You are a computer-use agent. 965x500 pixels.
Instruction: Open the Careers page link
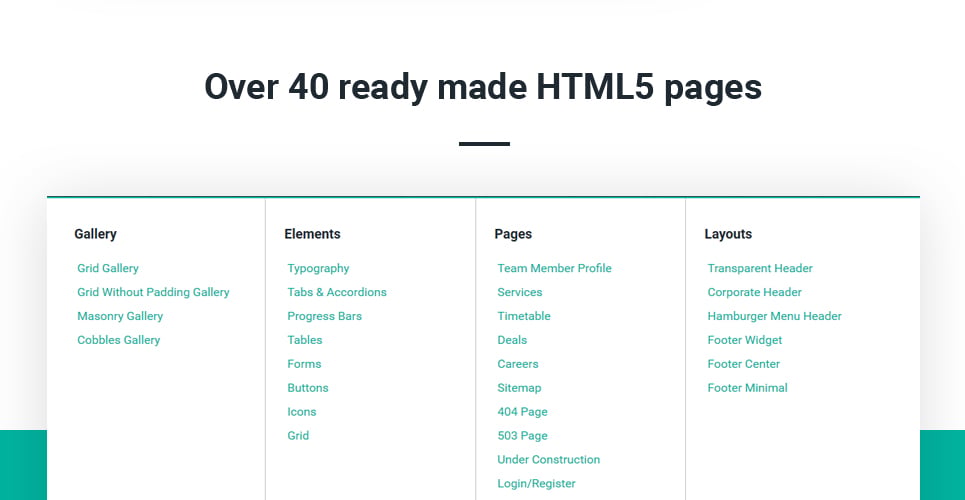pos(518,365)
